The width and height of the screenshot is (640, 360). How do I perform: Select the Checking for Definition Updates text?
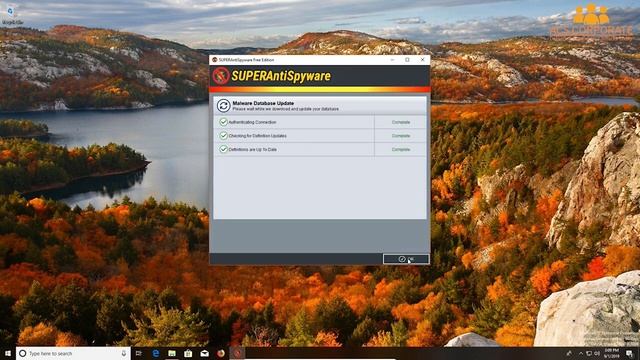point(258,136)
